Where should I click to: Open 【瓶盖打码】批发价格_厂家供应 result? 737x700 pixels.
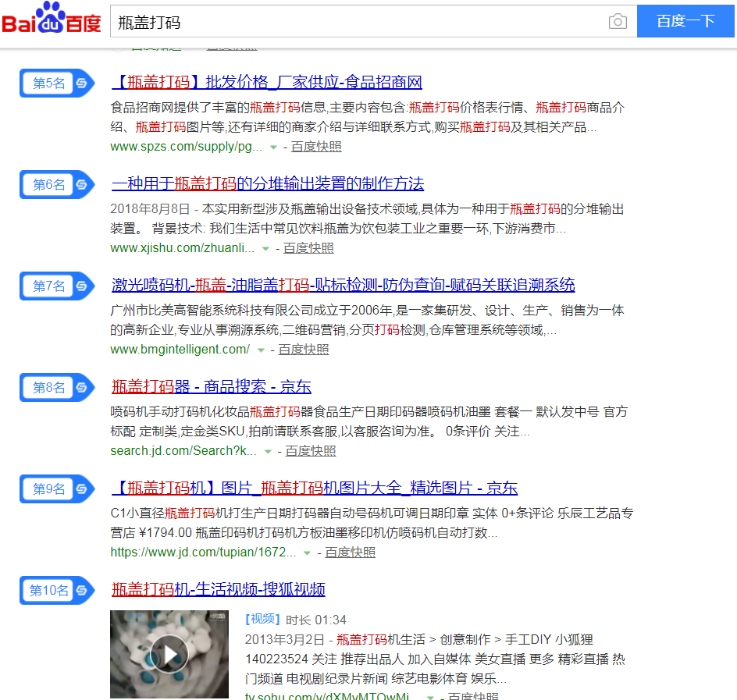[267, 82]
